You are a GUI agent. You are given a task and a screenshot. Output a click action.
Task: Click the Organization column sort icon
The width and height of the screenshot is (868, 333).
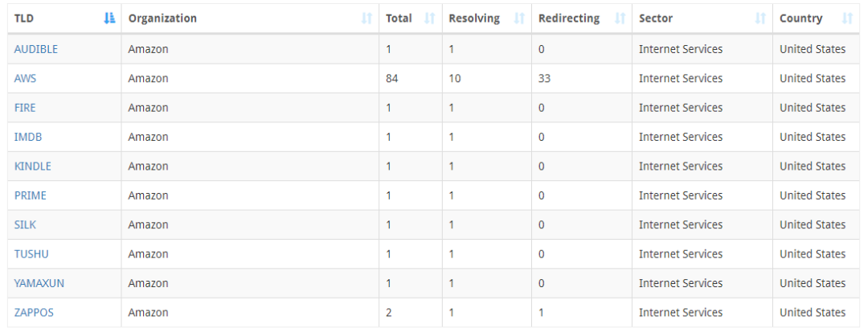pyautogui.click(x=367, y=18)
